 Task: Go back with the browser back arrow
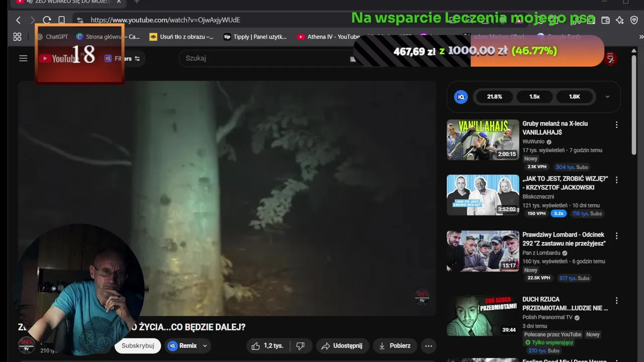tap(19, 20)
